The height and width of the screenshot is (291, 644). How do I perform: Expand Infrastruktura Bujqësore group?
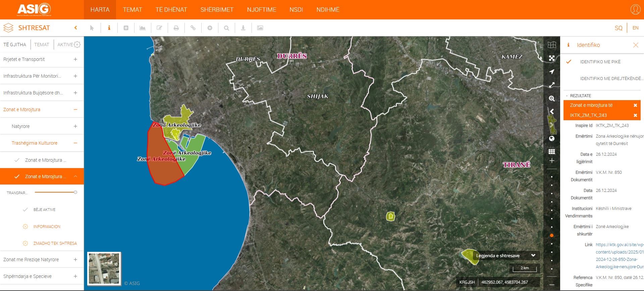tap(75, 93)
